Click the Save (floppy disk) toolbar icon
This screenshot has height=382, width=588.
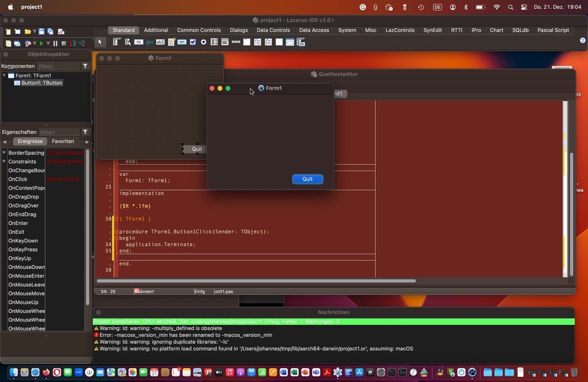click(42, 31)
